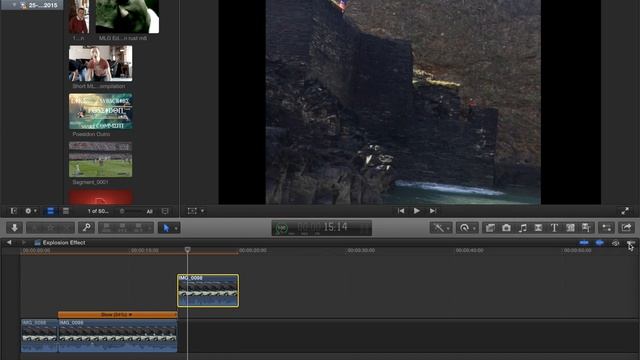The image size is (640, 360).
Task: Open the viewer transform tool dropdown arrow
Action: pyautogui.click(x=202, y=211)
